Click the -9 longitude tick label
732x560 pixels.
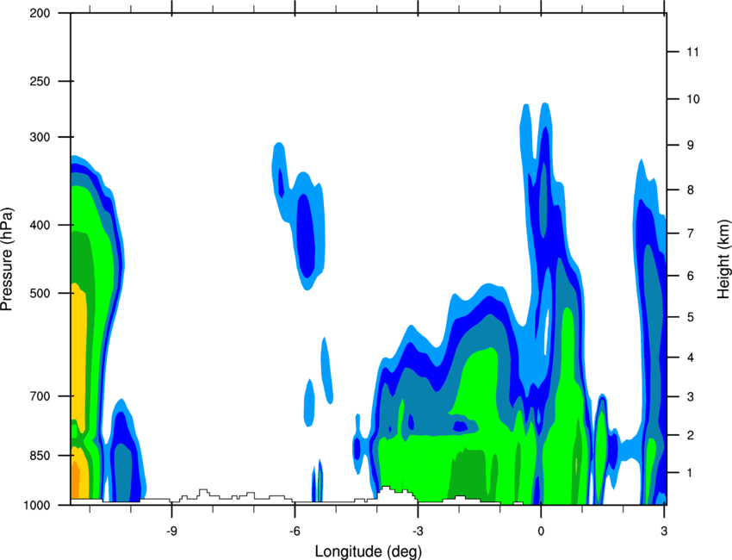click(171, 531)
